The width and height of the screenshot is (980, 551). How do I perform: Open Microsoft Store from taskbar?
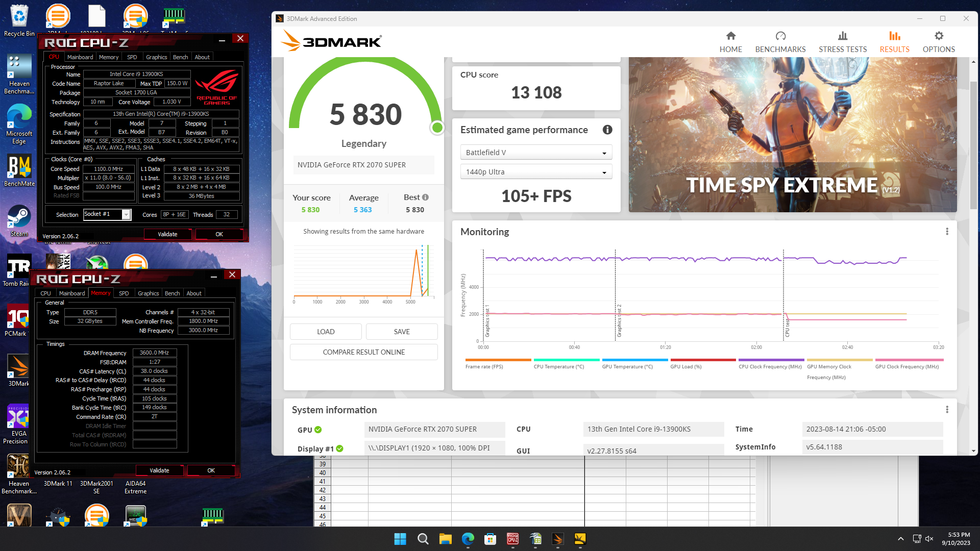click(490, 539)
